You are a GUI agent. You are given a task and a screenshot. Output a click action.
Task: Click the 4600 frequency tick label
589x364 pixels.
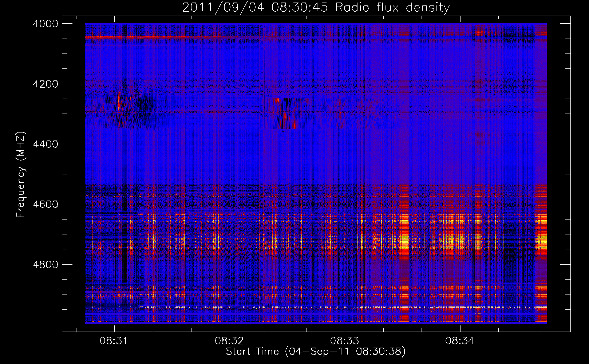tap(46, 204)
